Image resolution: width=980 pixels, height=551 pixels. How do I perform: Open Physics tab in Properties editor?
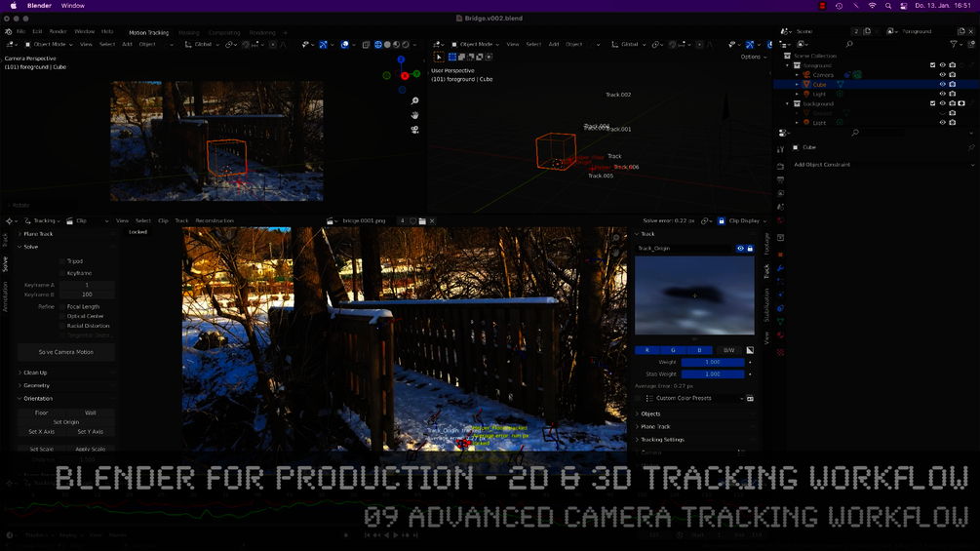(781, 295)
